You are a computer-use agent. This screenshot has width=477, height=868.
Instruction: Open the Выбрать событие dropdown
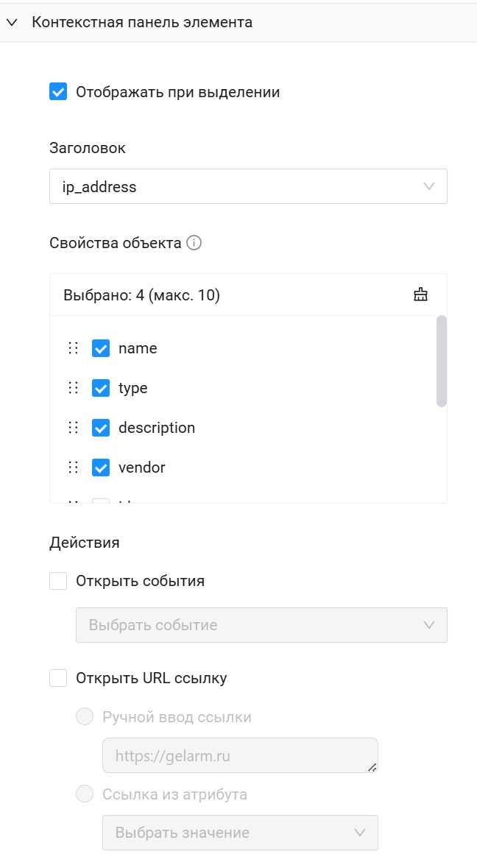261,625
